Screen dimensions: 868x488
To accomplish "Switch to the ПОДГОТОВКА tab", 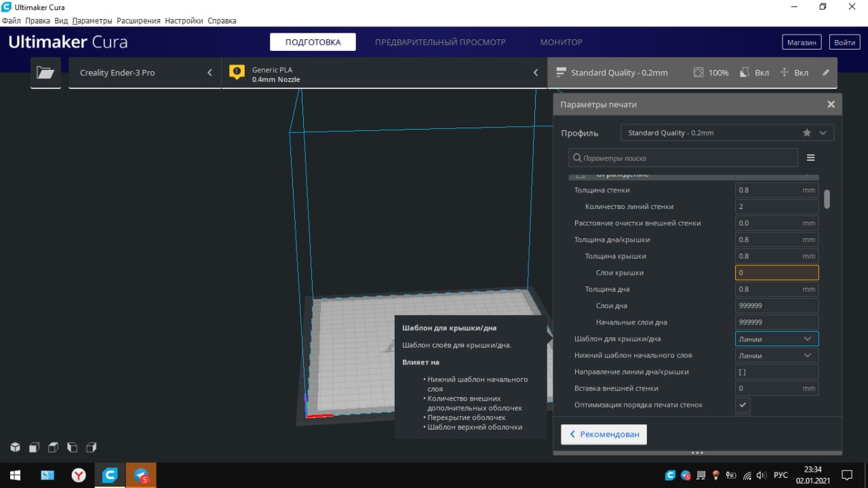I will coord(313,42).
